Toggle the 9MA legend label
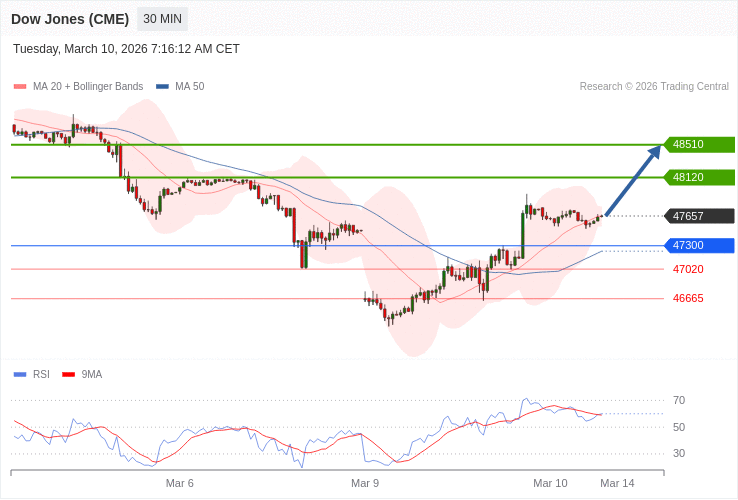The width and height of the screenshot is (738, 500). point(92,375)
